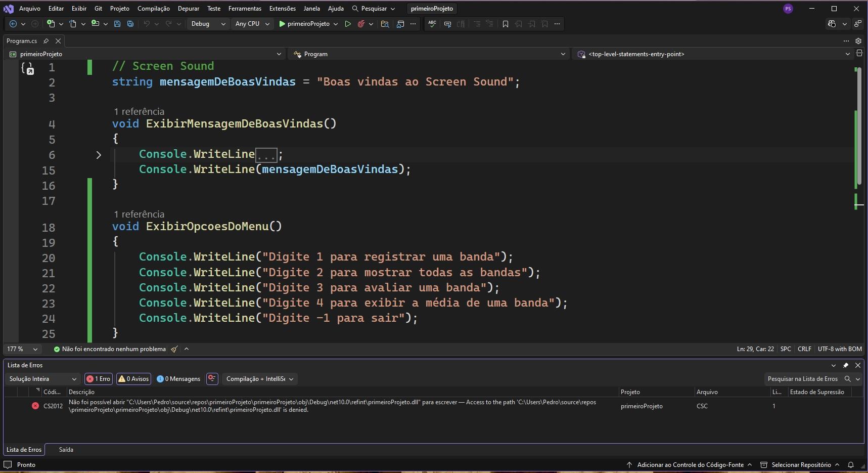Click the Pesquisar na Lista de Erros field

tap(803, 379)
